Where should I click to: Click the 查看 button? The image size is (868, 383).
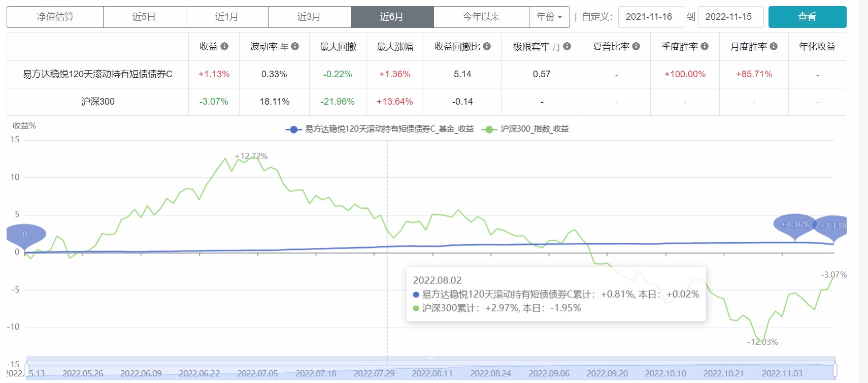click(807, 17)
